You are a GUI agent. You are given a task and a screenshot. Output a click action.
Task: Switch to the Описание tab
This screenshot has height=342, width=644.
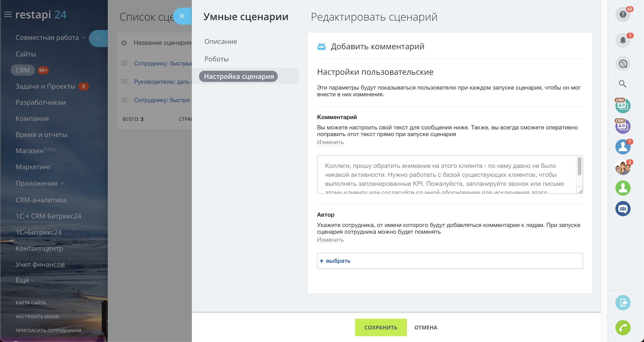pos(220,42)
